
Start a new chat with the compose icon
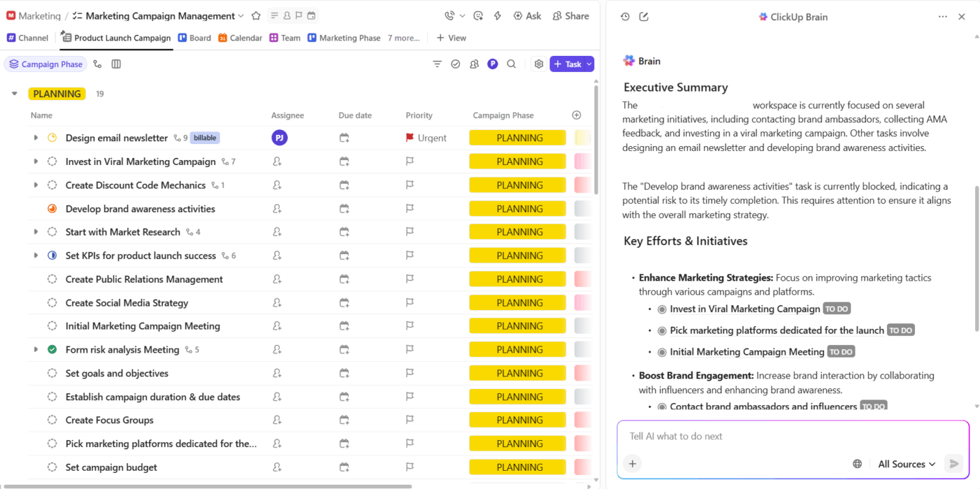coord(644,15)
